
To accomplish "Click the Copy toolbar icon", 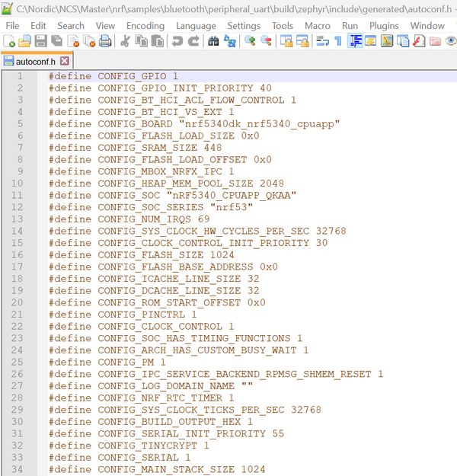I will pyautogui.click(x=141, y=41).
